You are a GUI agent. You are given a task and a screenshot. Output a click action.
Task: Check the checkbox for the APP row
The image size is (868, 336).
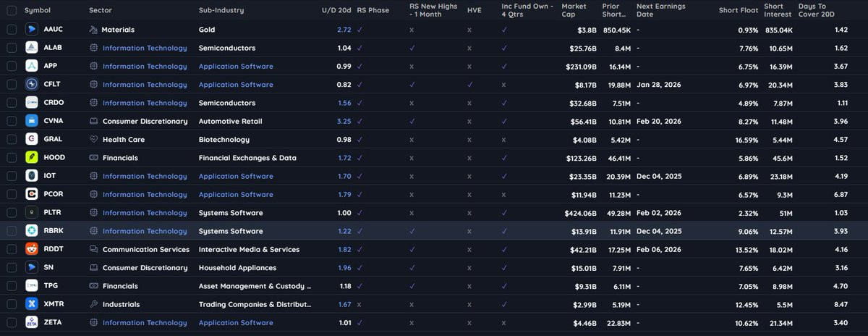point(11,66)
